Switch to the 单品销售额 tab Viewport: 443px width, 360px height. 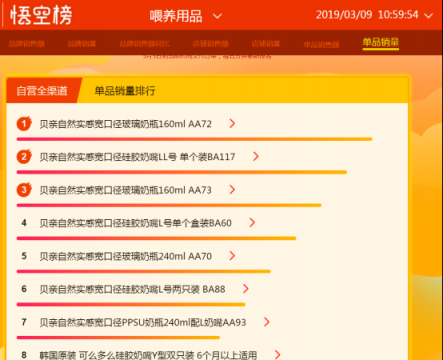coord(322,44)
